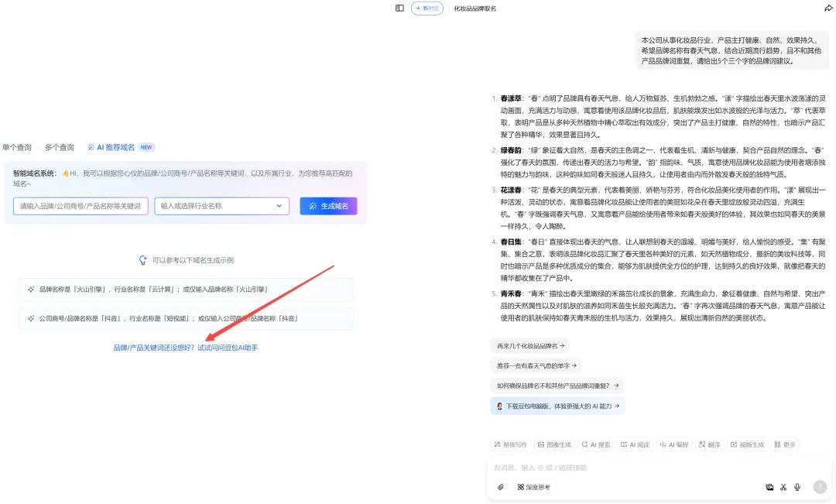Click the 花漾春 brand name in answer
Image resolution: width=836 pixels, height=504 pixels.
coord(511,190)
